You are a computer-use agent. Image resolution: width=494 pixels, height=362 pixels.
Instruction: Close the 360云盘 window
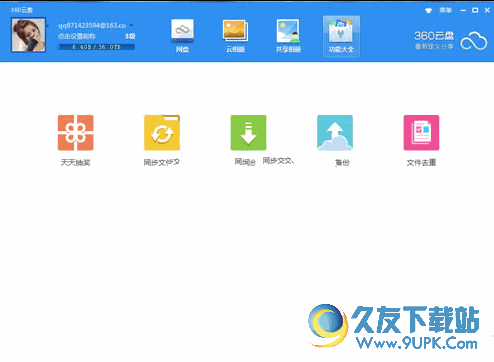point(487,10)
